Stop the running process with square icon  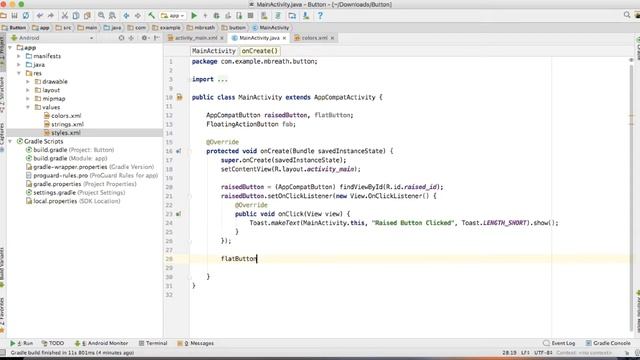coord(251,16)
